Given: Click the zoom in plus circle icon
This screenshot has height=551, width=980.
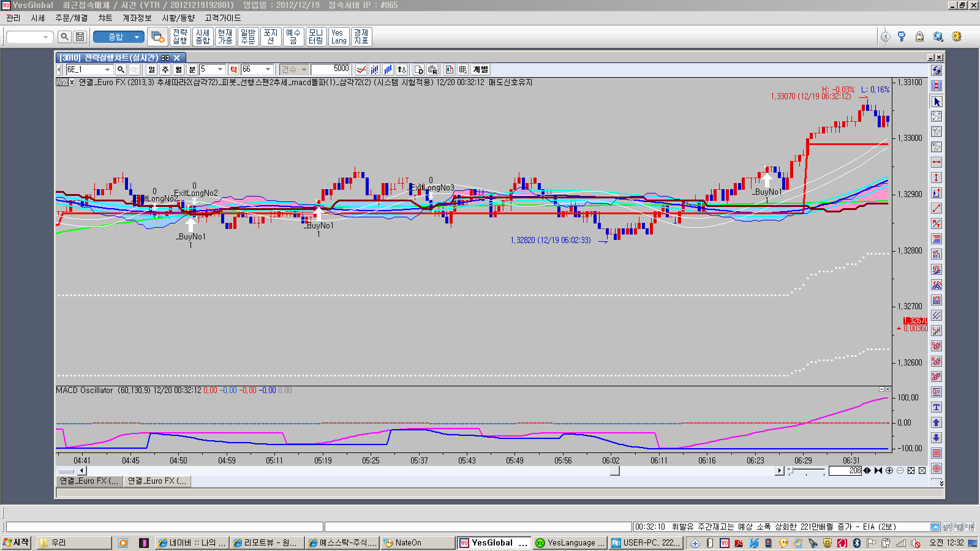Looking at the screenshot, I should coord(889,471).
